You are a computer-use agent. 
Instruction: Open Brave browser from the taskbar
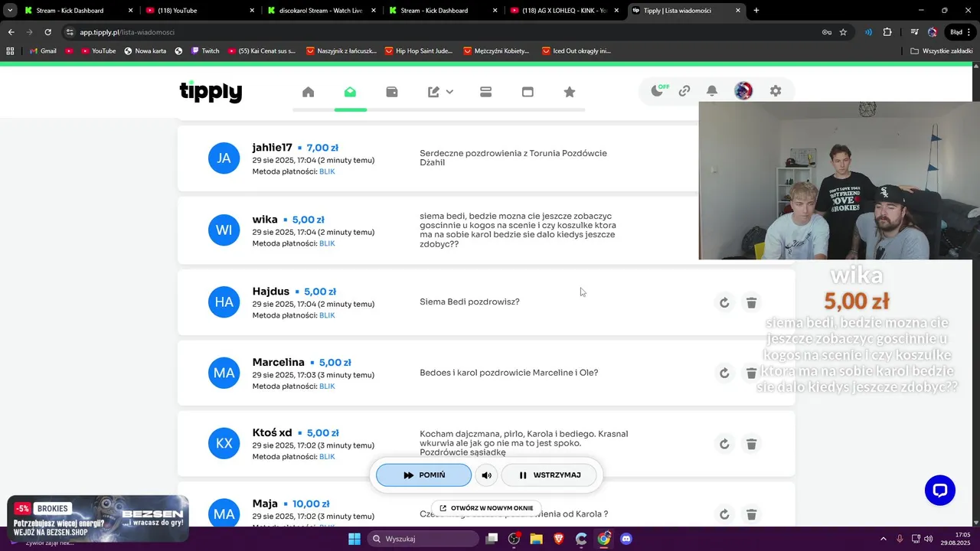pyautogui.click(x=559, y=539)
